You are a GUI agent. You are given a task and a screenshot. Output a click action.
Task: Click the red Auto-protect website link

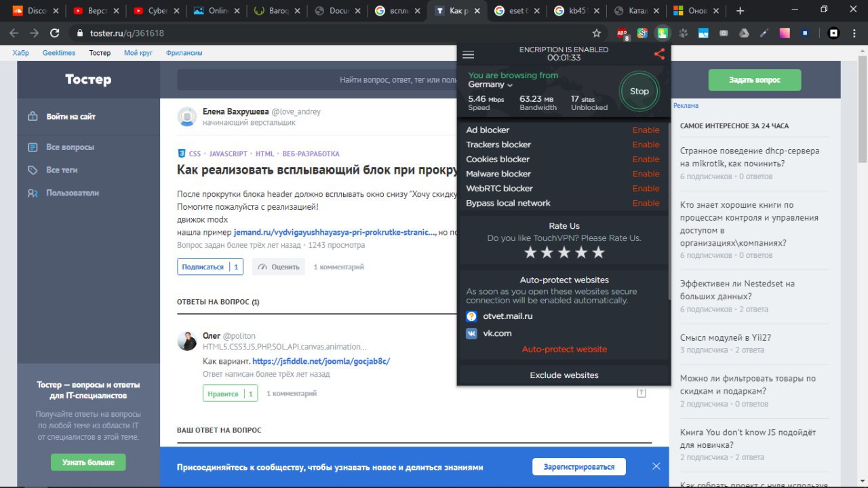tap(564, 350)
